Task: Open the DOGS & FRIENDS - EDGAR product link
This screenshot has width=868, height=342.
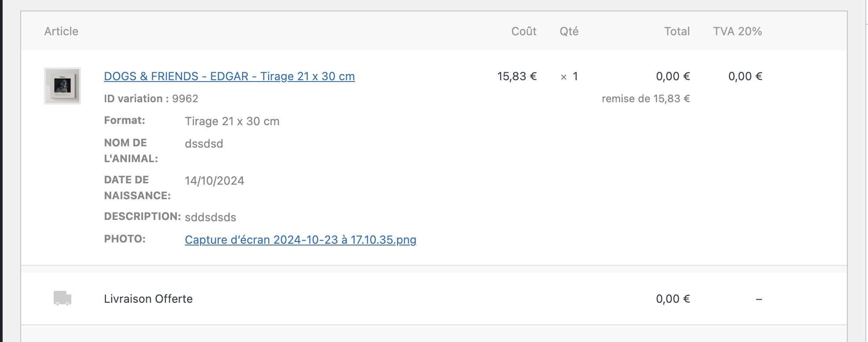Action: tap(229, 76)
